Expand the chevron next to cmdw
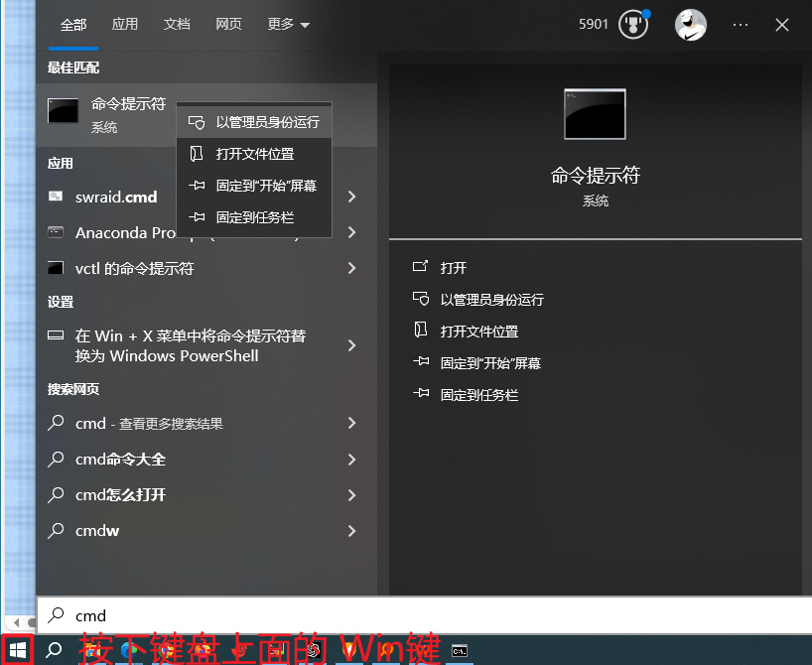The width and height of the screenshot is (812, 665). click(x=352, y=531)
